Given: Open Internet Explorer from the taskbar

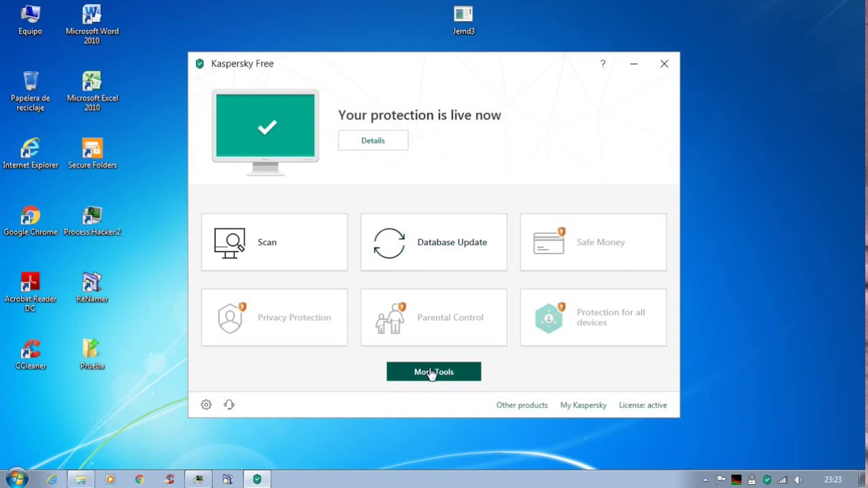Looking at the screenshot, I should pyautogui.click(x=52, y=479).
